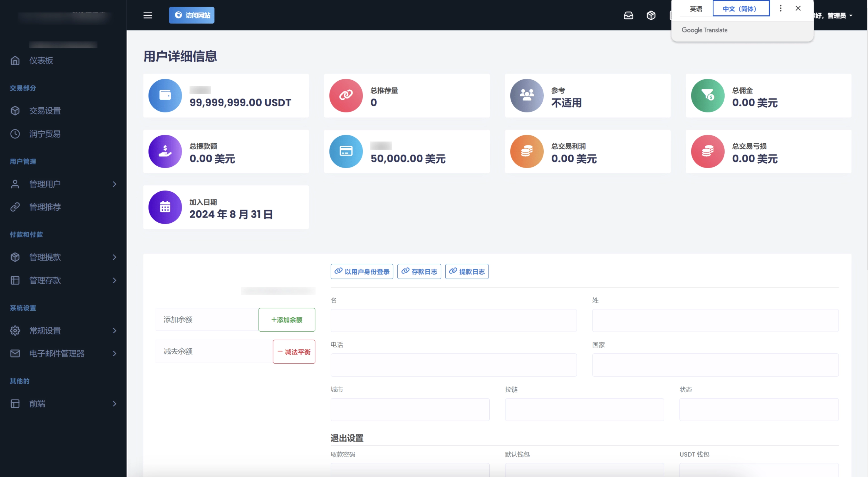Click the 访问网站 button
This screenshot has width=868, height=477.
(191, 15)
